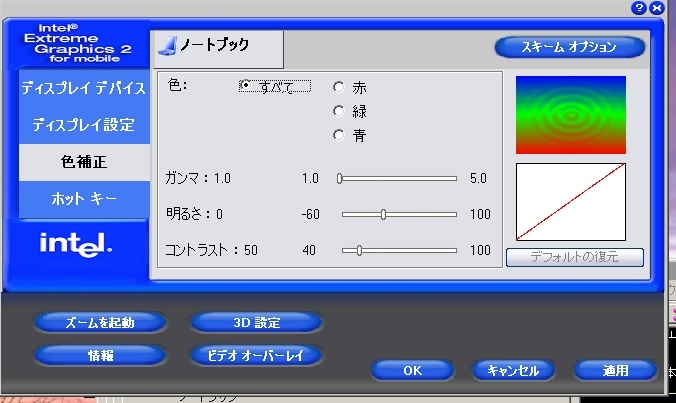
Task: Click the notebook laptop icon
Action: click(167, 46)
